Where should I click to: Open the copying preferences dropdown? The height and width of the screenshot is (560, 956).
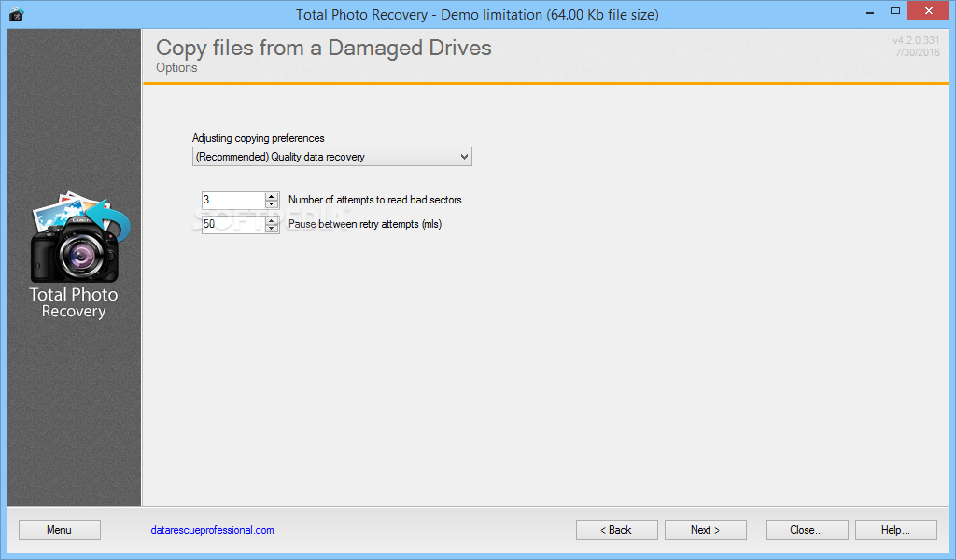pyautogui.click(x=332, y=157)
